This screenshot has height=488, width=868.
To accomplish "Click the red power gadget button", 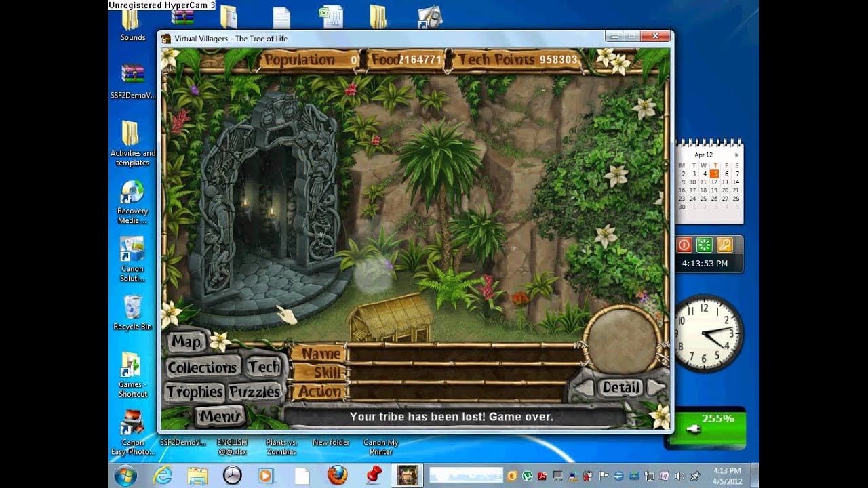I will [684, 245].
